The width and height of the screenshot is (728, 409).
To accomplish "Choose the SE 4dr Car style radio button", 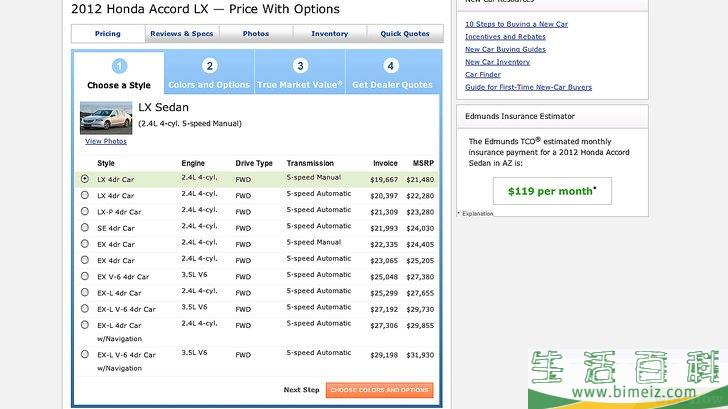I will point(84,227).
